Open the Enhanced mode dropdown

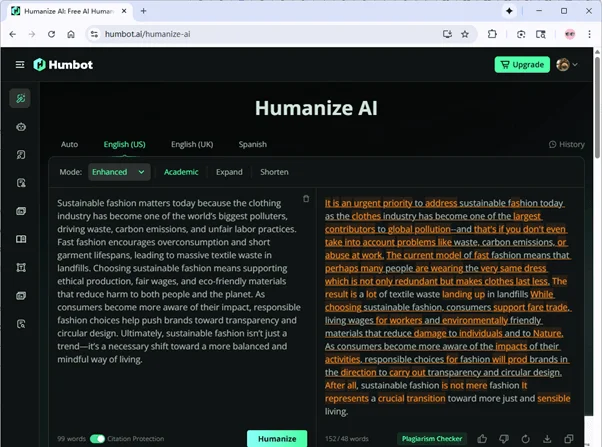click(119, 172)
